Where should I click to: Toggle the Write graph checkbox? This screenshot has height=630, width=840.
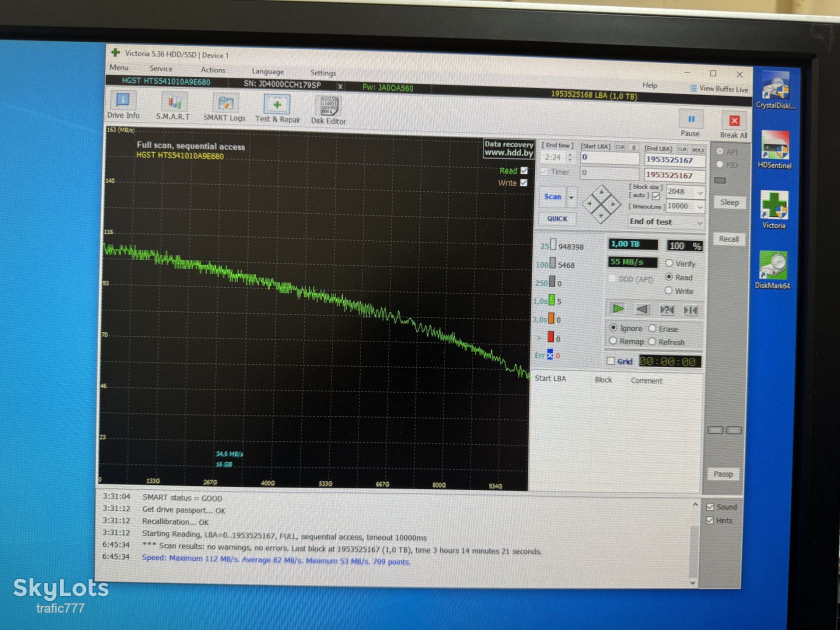tap(523, 182)
